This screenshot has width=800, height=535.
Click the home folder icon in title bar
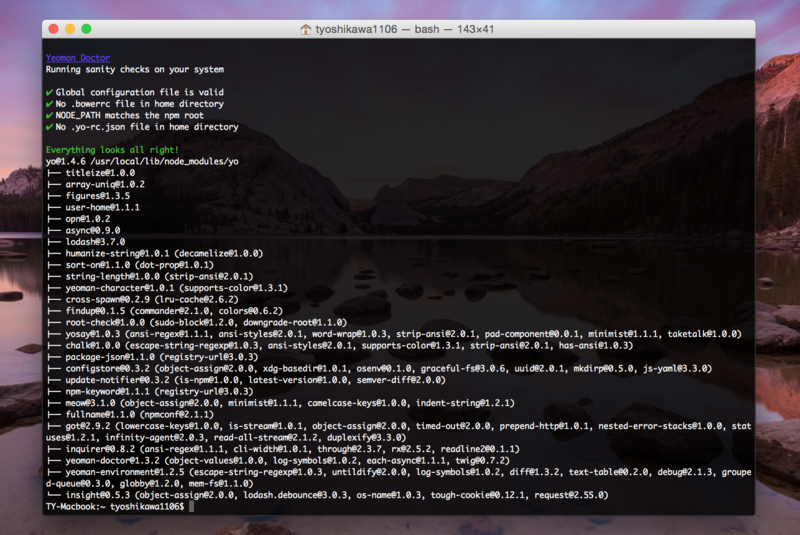click(x=305, y=29)
